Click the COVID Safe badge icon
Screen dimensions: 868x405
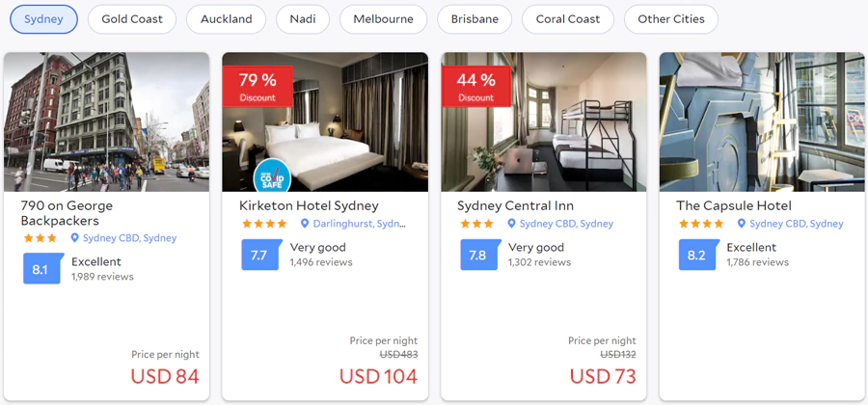[272, 176]
